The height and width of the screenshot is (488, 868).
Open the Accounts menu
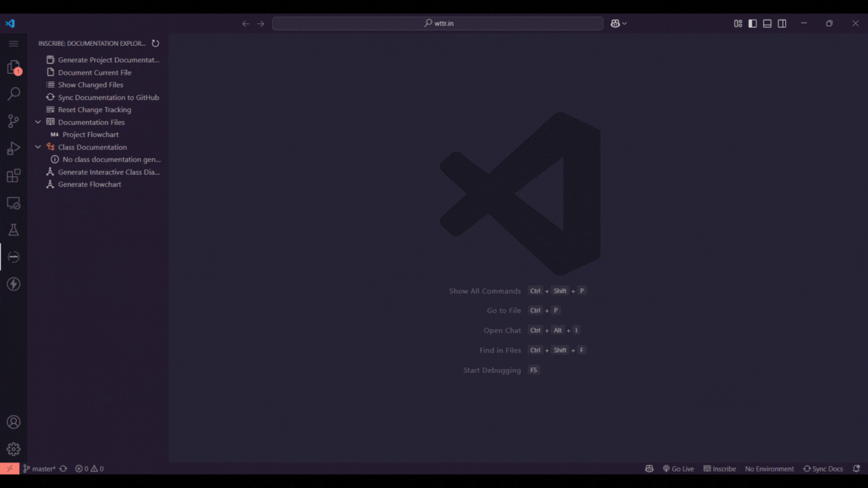pos(14,422)
